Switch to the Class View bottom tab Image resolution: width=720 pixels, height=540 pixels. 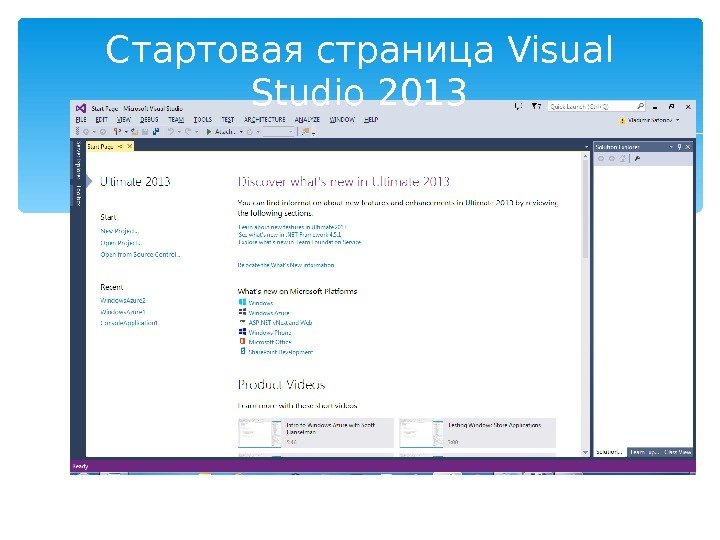coord(677,452)
